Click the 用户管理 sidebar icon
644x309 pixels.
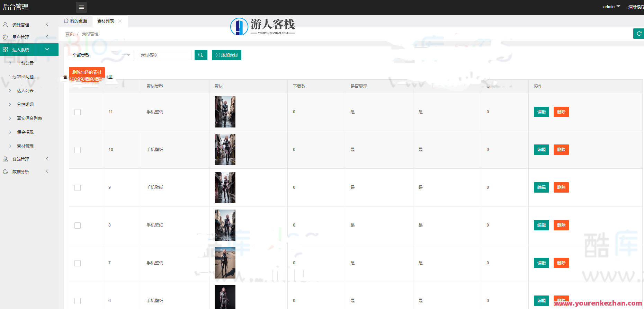click(x=5, y=37)
